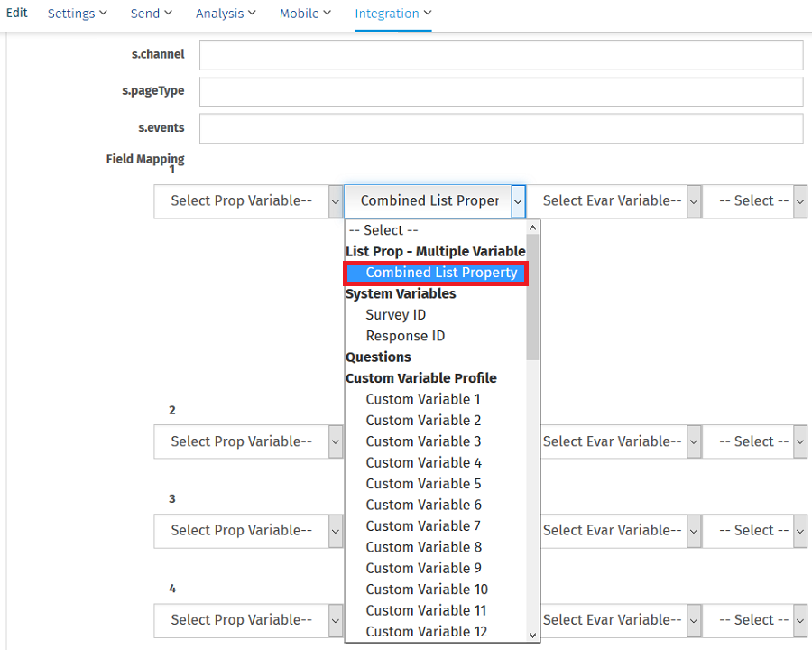Click the Edit link

click(x=17, y=14)
